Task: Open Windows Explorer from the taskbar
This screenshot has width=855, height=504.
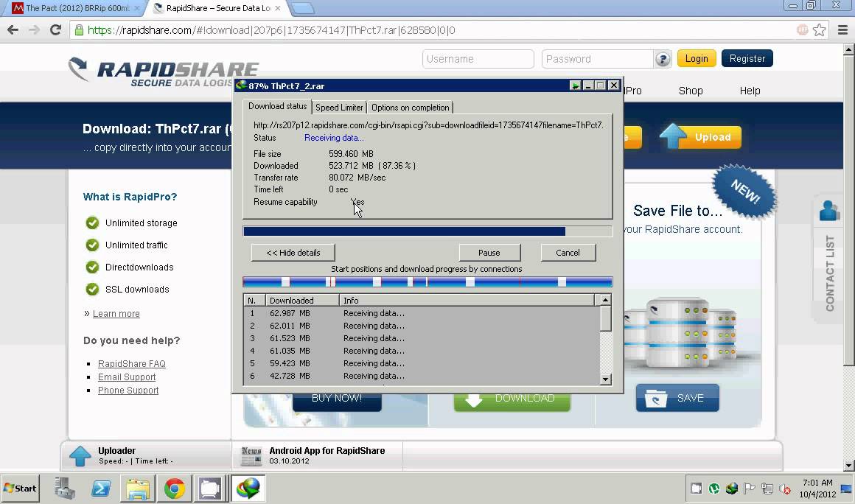Action: point(137,489)
